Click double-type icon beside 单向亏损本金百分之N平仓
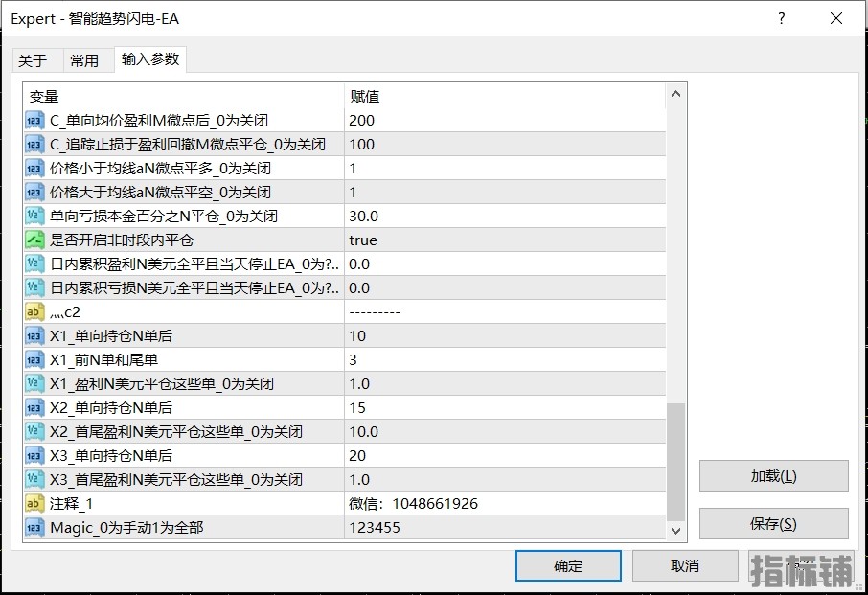Image resolution: width=868 pixels, height=595 pixels. (x=34, y=217)
